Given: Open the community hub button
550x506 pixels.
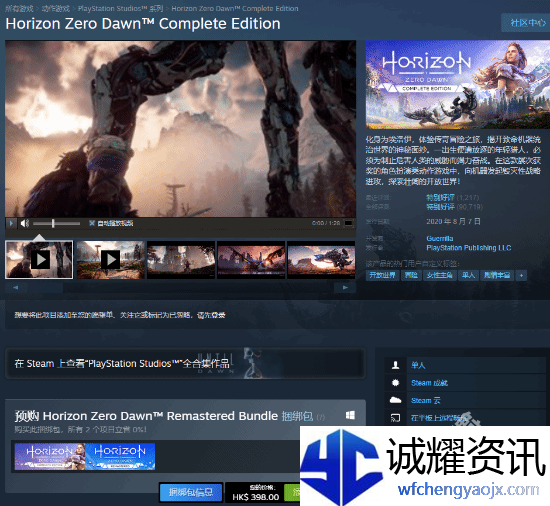Looking at the screenshot, I should click(527, 23).
